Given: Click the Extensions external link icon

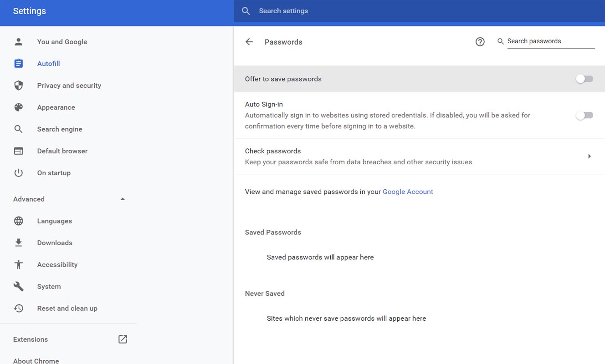Looking at the screenshot, I should (123, 339).
